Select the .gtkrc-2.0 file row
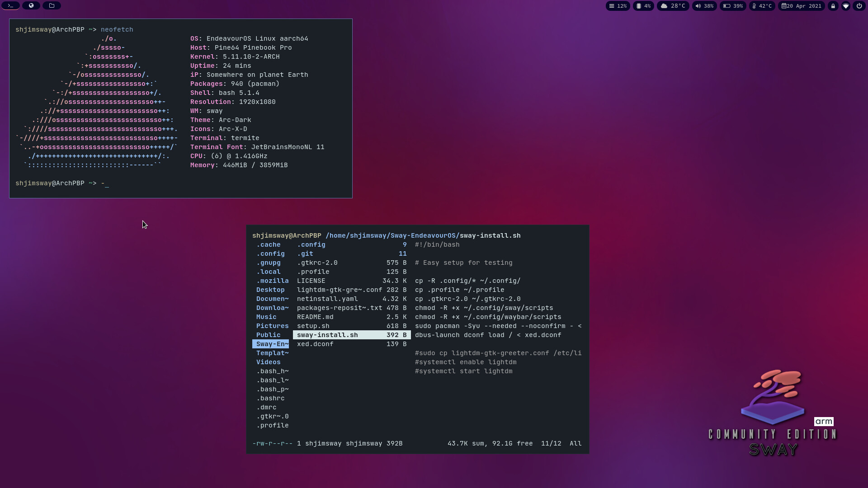This screenshot has height=488, width=868. 352,263
